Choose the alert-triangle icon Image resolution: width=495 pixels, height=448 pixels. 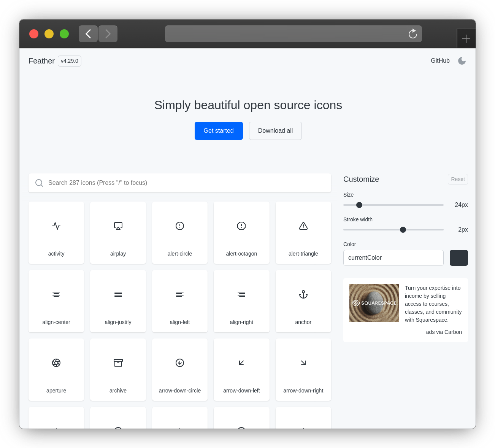(x=303, y=226)
